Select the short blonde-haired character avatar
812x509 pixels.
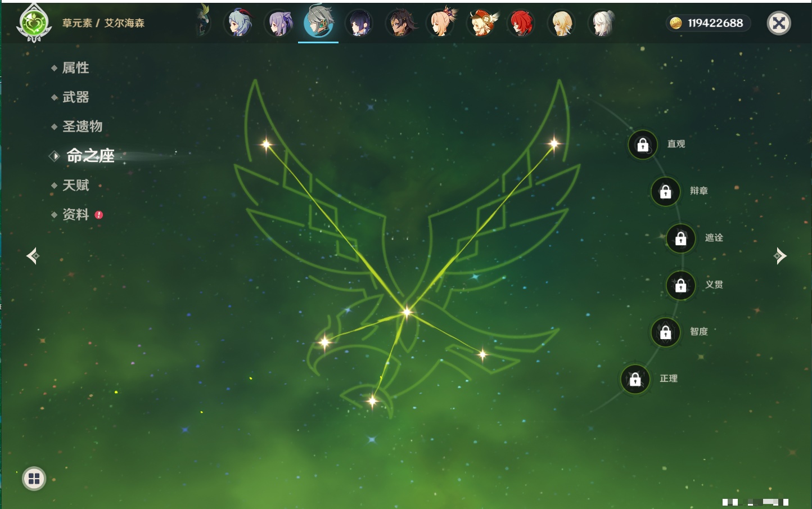click(562, 23)
